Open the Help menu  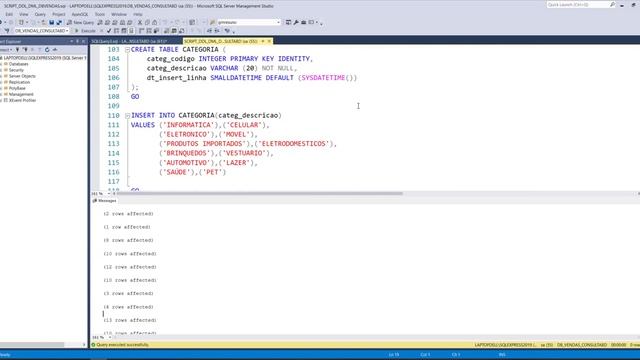pyautogui.click(x=138, y=14)
